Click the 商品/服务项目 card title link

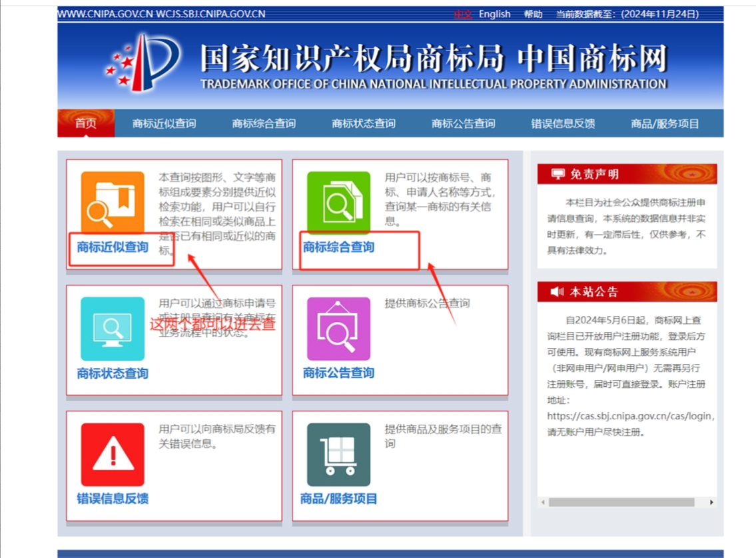point(338,499)
